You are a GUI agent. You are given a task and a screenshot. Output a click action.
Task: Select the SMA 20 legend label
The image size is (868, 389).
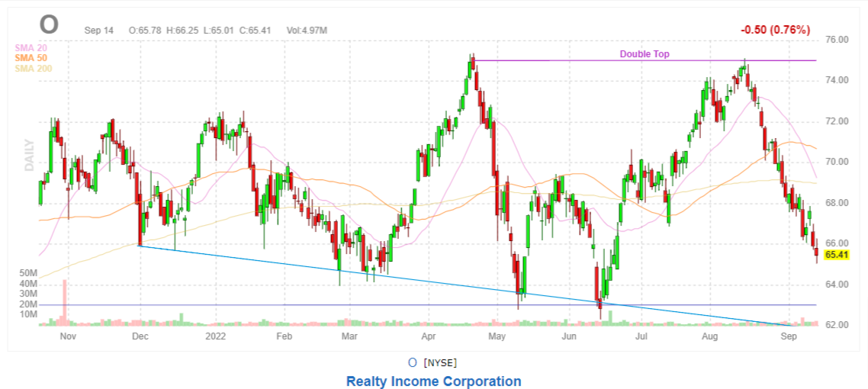click(x=31, y=48)
